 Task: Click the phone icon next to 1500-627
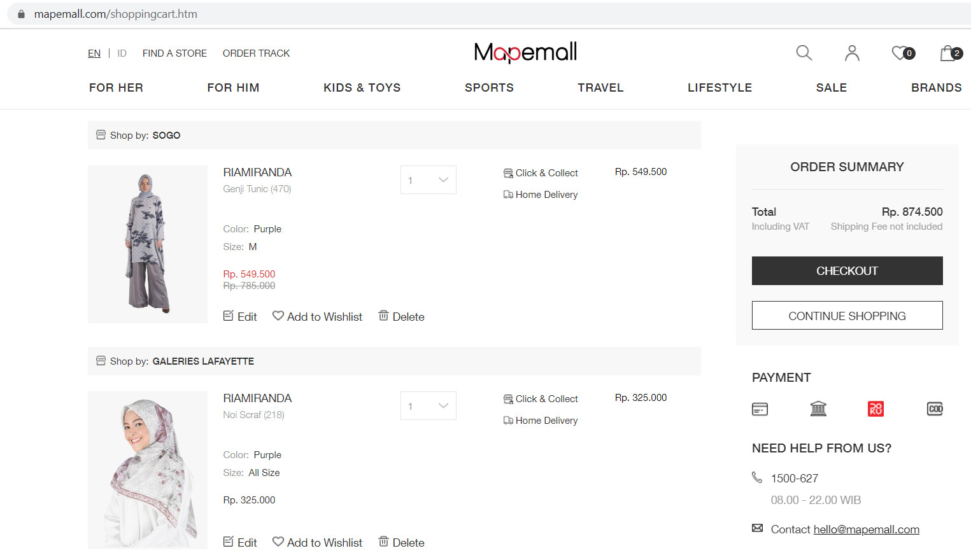(757, 477)
